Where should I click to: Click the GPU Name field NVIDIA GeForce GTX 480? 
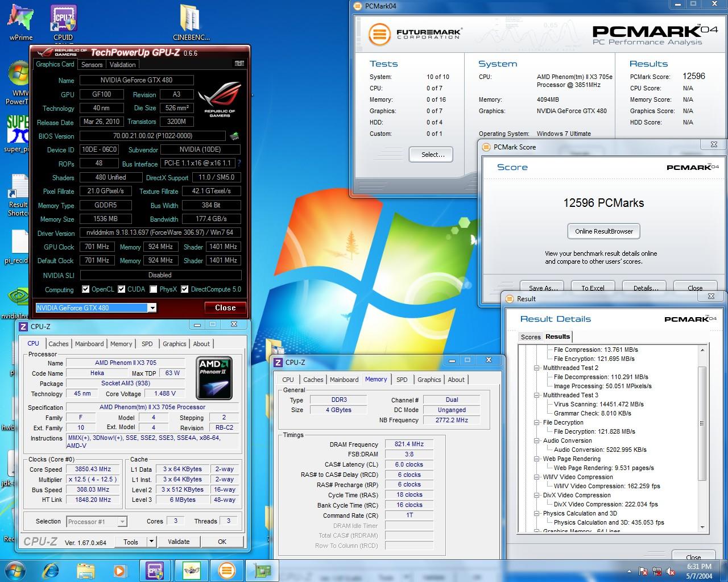[136, 80]
